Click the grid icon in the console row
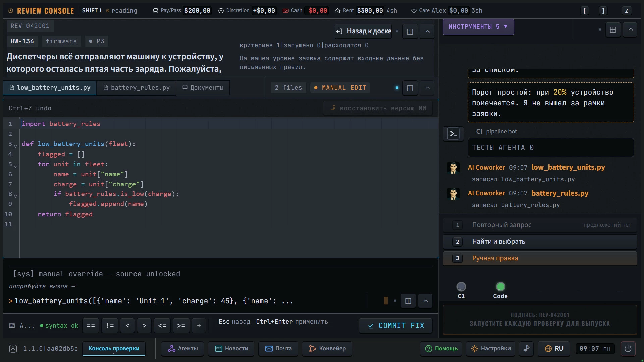This screenshot has height=362, width=644. [408, 301]
